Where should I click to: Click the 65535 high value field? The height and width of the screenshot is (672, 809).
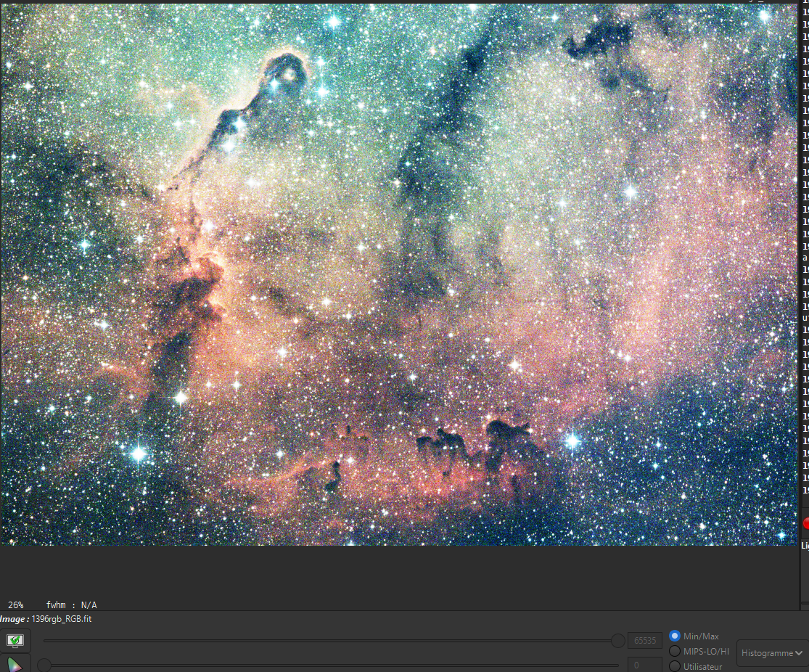(x=644, y=641)
